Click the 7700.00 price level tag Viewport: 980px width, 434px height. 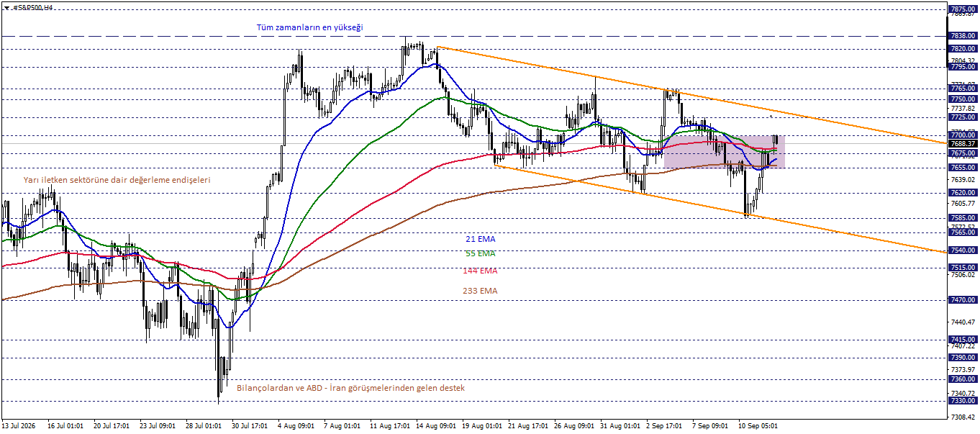click(x=963, y=135)
